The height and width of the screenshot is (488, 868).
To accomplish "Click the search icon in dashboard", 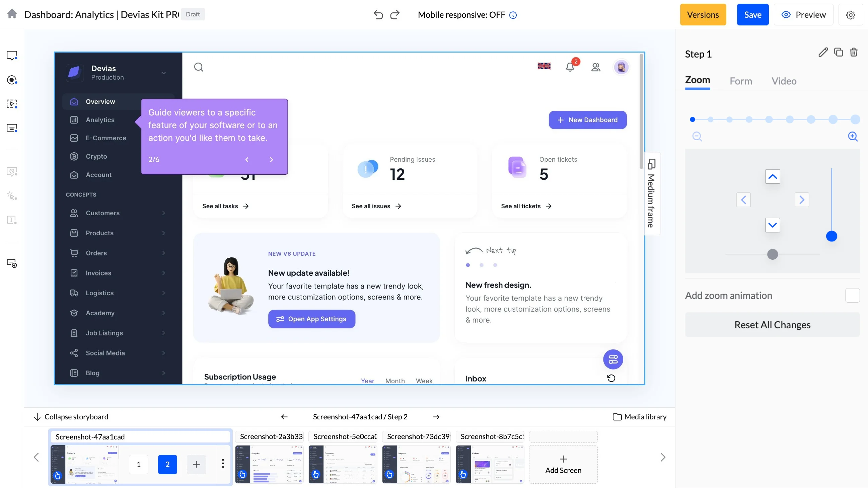I will (199, 67).
